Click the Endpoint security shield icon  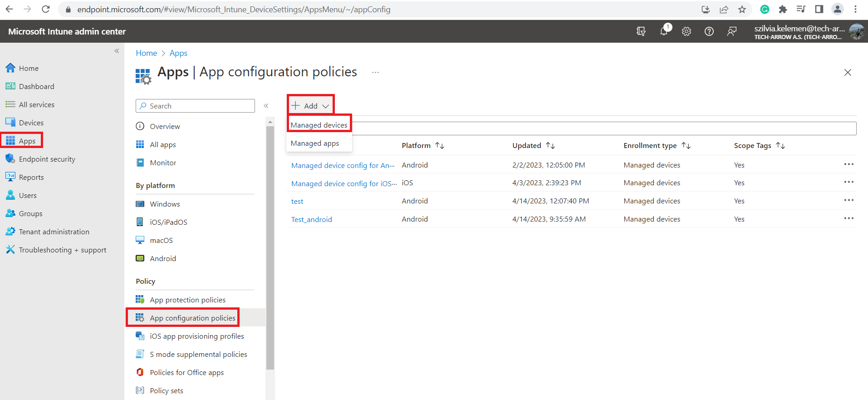coord(10,159)
